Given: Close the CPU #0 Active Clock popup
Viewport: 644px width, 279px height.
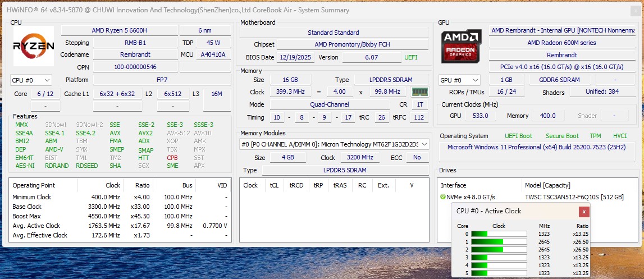Looking at the screenshot, I should pyautogui.click(x=584, y=212).
